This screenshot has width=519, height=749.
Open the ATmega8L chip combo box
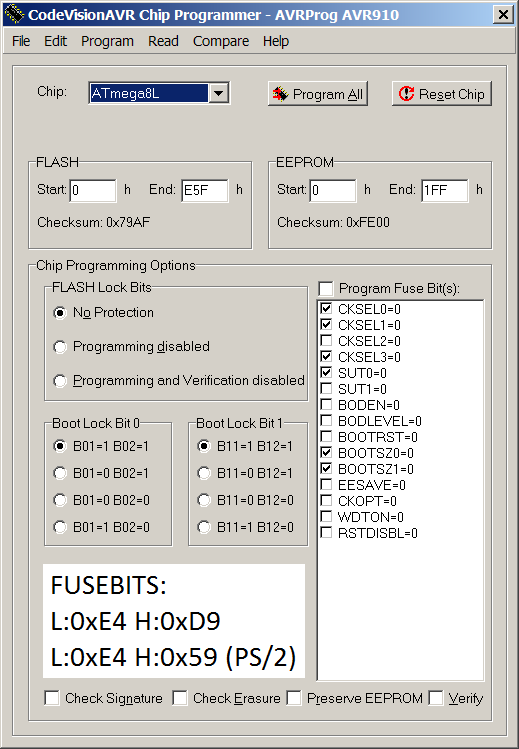tap(159, 93)
